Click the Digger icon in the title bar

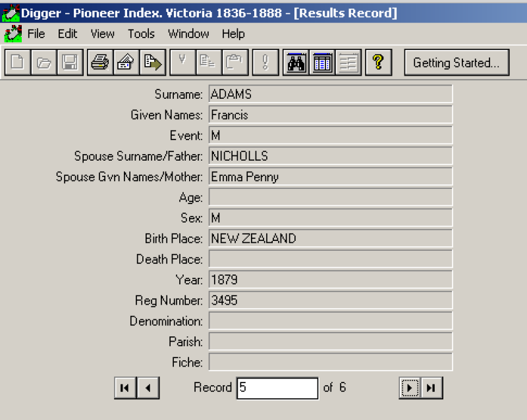[11, 13]
